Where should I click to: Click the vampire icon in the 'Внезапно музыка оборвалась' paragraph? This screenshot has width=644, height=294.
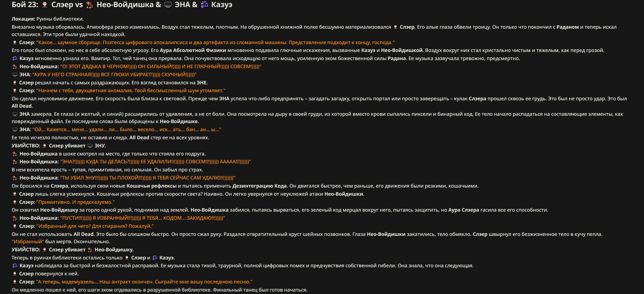[x=395, y=27]
